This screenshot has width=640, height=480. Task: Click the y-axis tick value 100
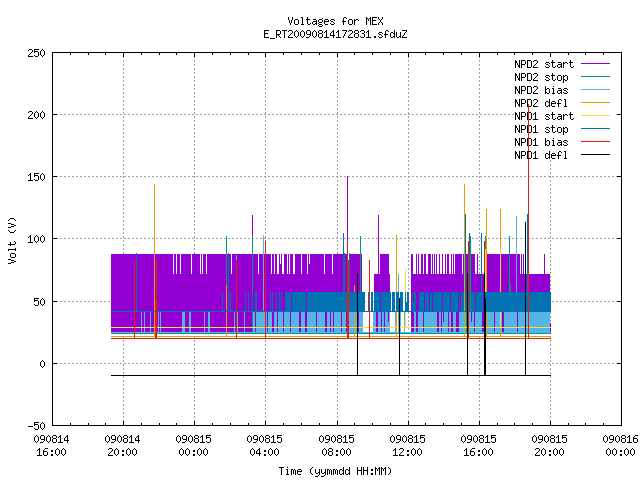[36, 240]
